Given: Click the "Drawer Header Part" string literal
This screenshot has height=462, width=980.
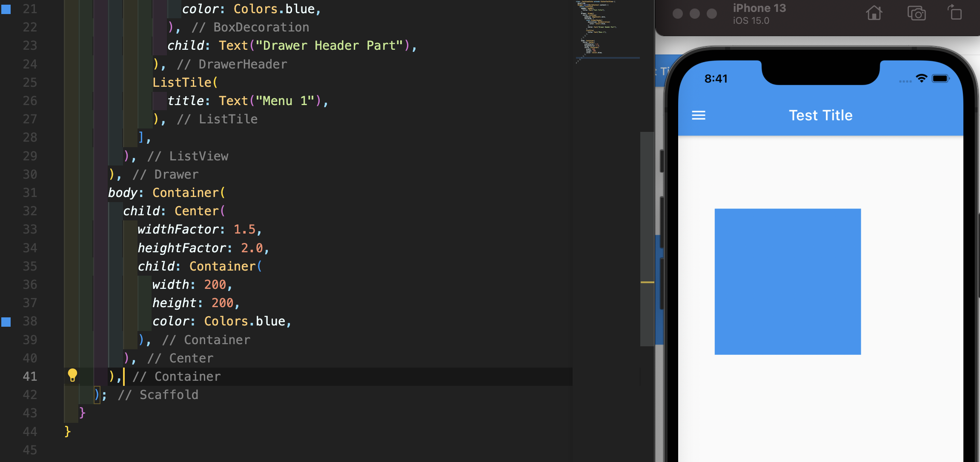Looking at the screenshot, I should [329, 46].
